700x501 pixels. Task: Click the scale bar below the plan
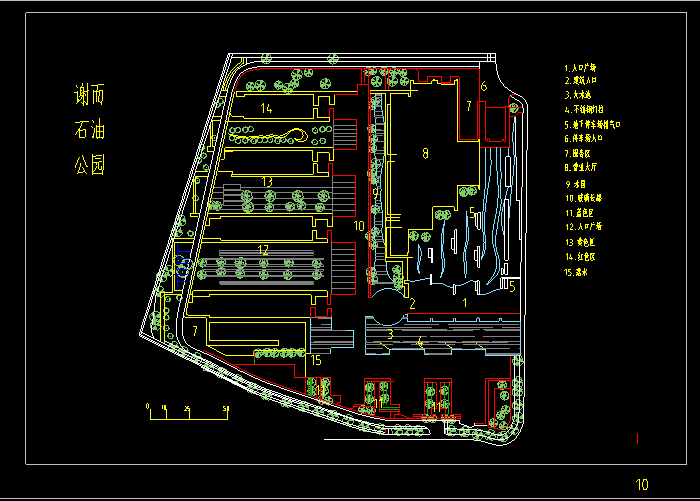188,410
